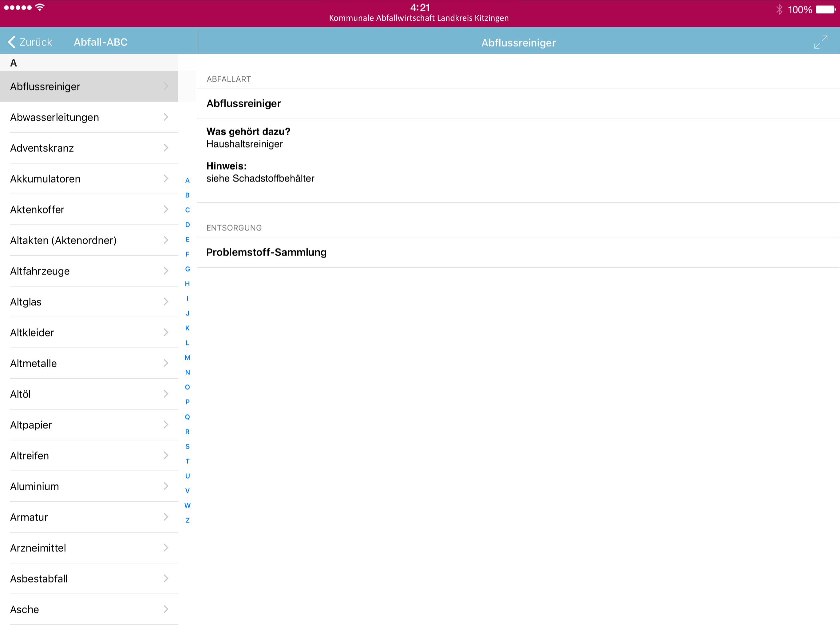Open the Asche entry
The height and width of the screenshot is (630, 840).
click(89, 609)
